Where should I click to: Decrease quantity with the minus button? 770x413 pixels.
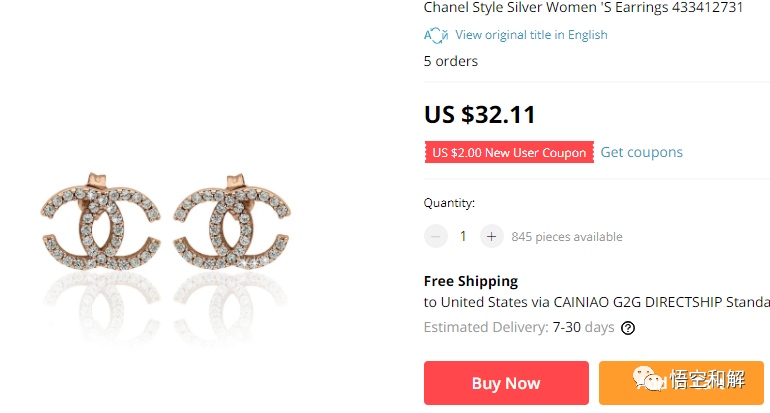[x=436, y=237]
